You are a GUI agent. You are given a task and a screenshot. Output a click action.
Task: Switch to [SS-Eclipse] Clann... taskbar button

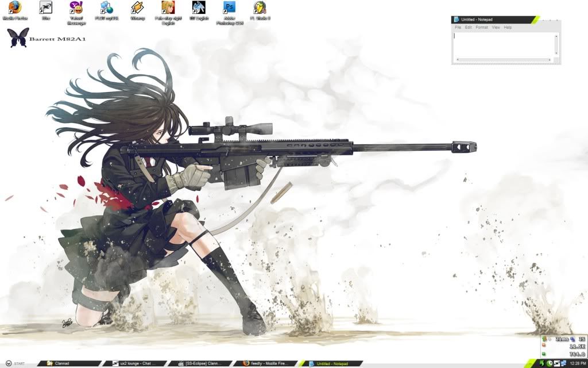click(200, 363)
